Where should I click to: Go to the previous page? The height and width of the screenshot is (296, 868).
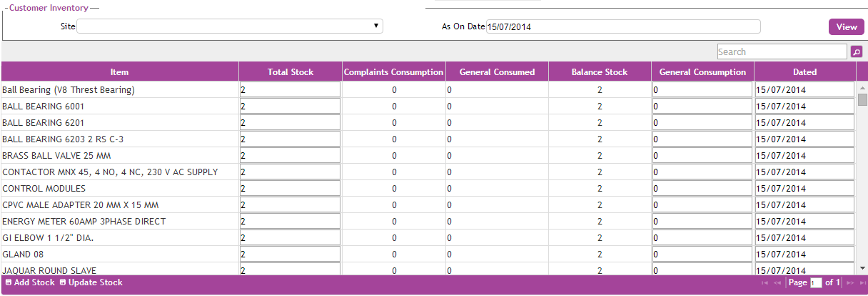coord(777,283)
